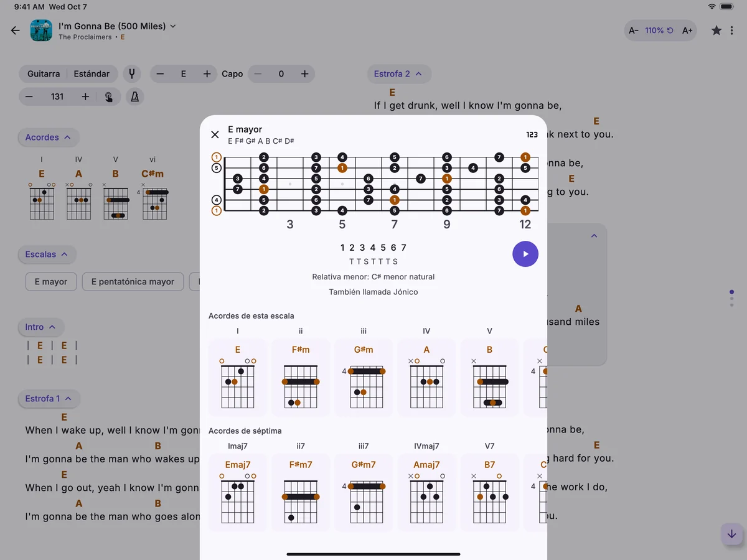Image resolution: width=747 pixels, height=560 pixels.
Task: Collapse the Estrofa 2 section
Action: 398,73
